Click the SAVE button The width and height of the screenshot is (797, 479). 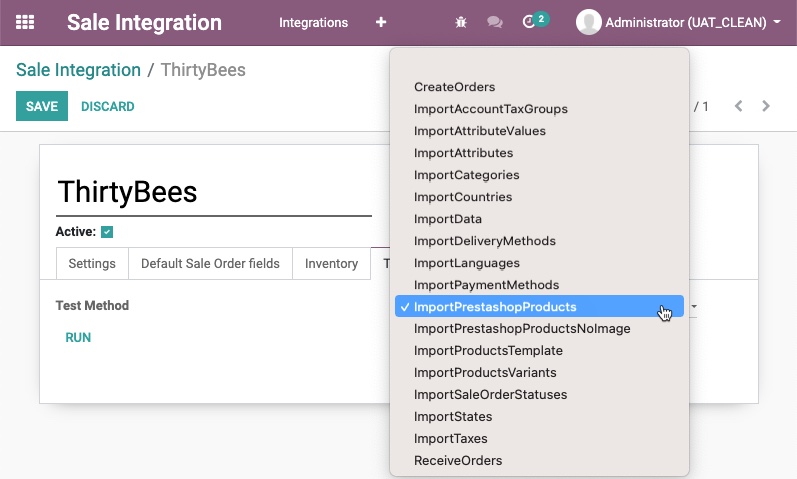pos(42,106)
